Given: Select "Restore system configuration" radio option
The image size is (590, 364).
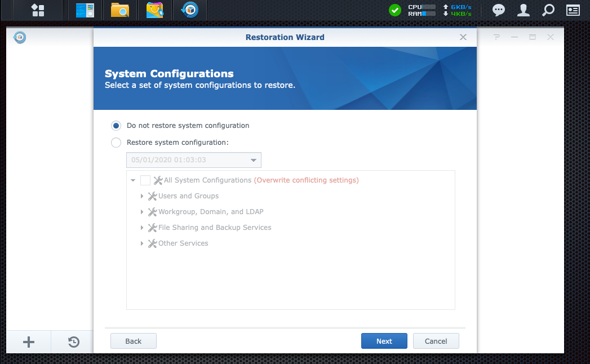Looking at the screenshot, I should [x=116, y=143].
